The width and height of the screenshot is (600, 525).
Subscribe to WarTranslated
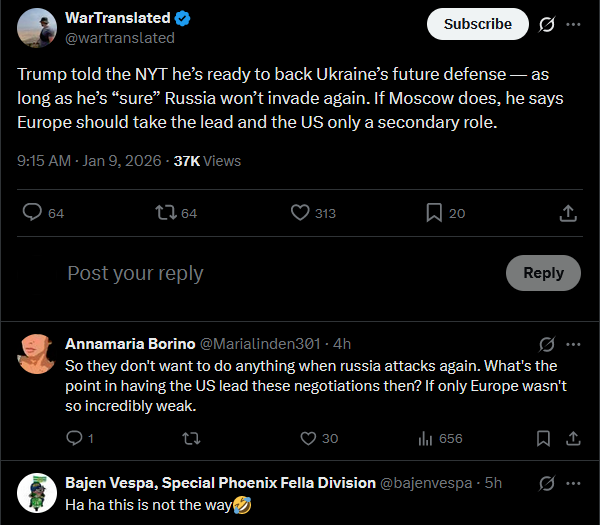tap(477, 24)
